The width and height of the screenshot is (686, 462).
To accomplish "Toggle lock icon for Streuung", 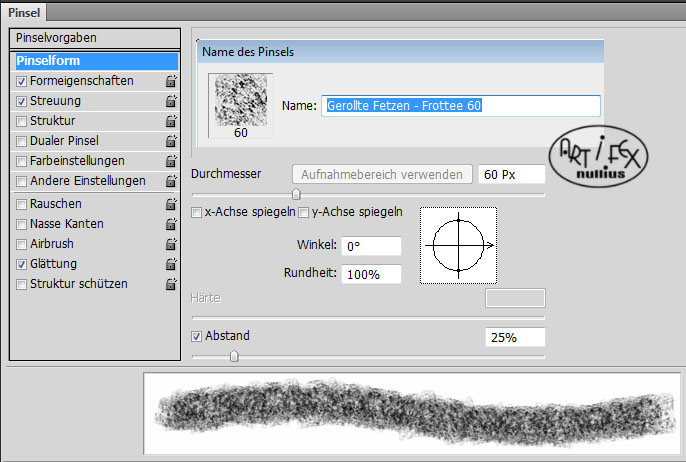I will point(171,101).
